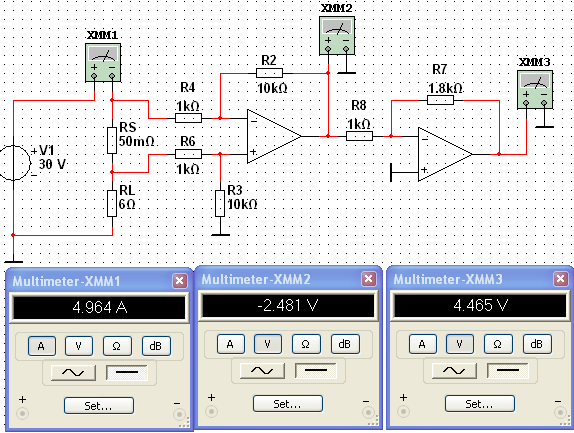
Task: Switch XMM2 to voltmeter mode (V)
Action: (x=268, y=344)
